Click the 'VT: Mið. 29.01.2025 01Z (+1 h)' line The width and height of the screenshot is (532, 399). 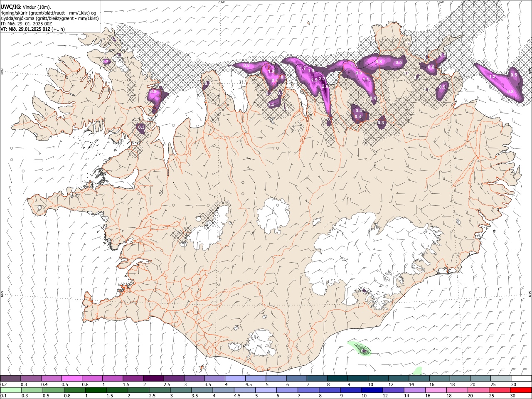(x=32, y=29)
